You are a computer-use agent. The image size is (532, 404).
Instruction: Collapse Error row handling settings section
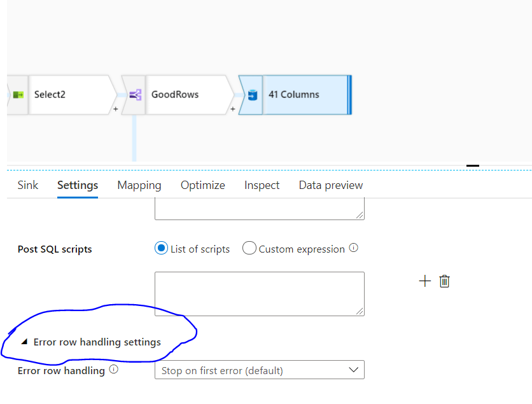[24, 342]
